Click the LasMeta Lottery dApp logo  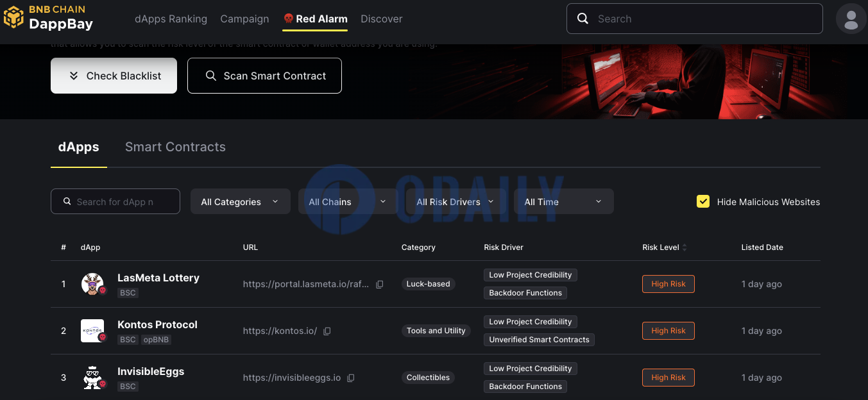[93, 284]
